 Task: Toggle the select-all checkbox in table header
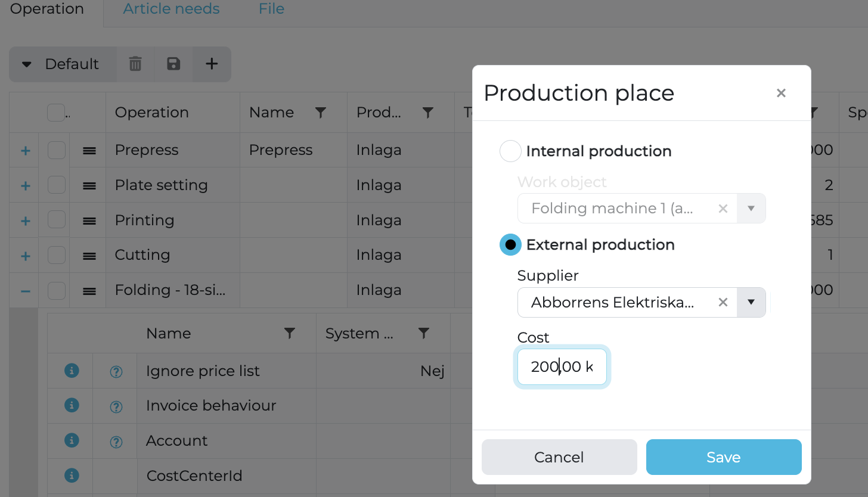point(55,113)
